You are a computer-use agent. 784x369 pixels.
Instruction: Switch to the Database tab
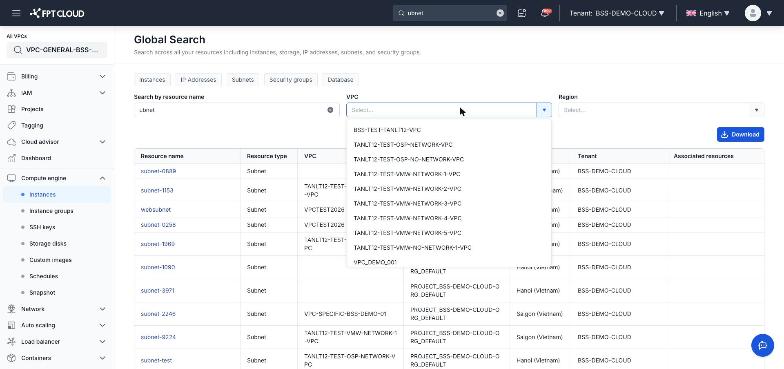pyautogui.click(x=340, y=80)
